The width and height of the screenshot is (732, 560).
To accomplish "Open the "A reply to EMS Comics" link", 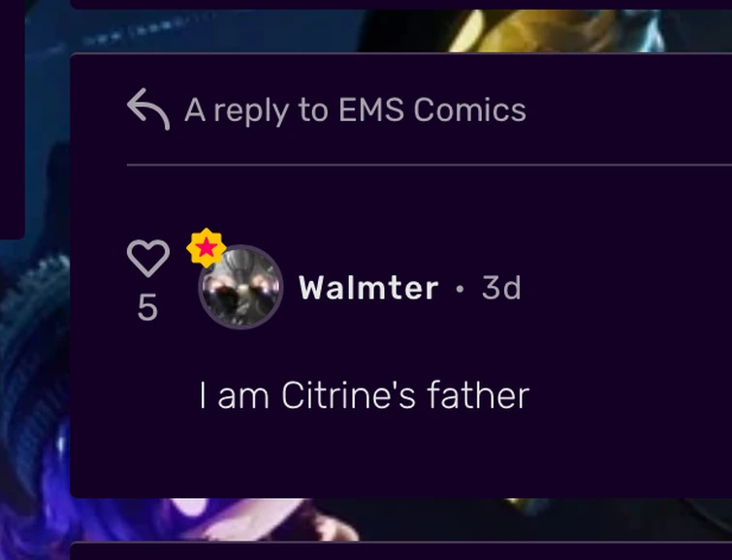I will point(355,110).
